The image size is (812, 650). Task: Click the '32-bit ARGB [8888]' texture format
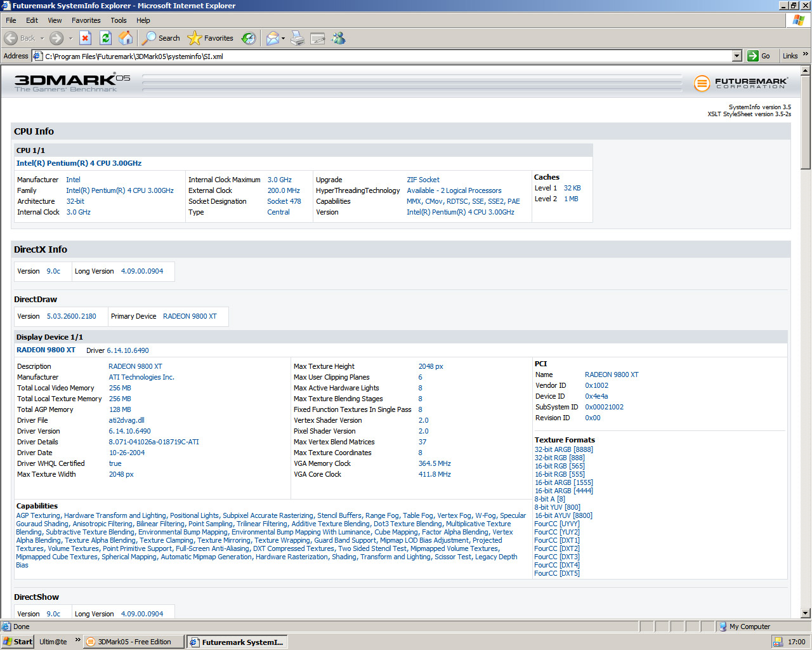tap(564, 449)
